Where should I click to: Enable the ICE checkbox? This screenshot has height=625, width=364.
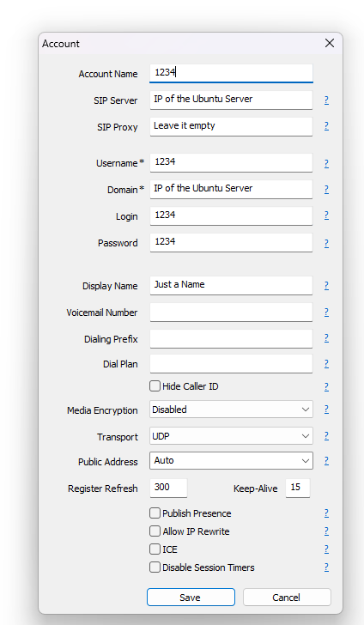pyautogui.click(x=155, y=549)
